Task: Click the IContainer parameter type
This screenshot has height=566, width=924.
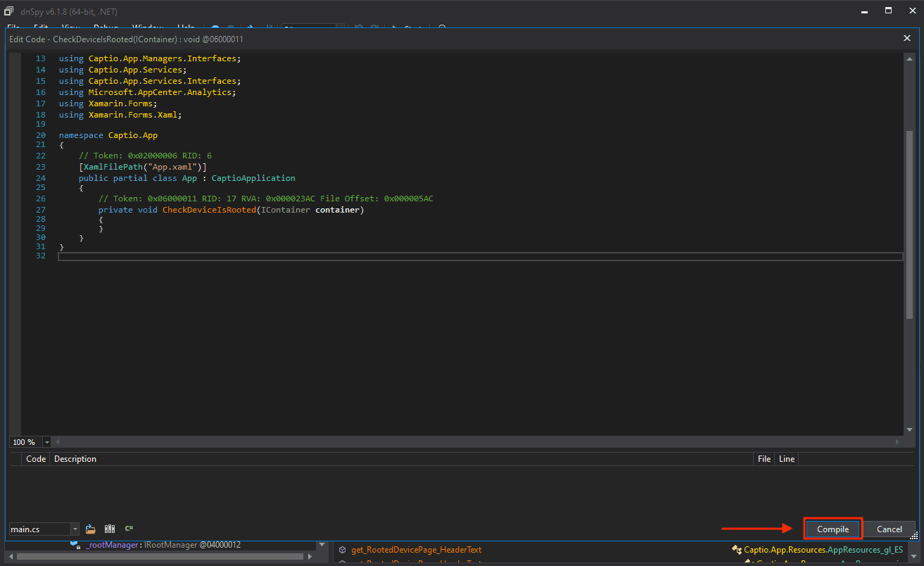Action: tap(286, 210)
